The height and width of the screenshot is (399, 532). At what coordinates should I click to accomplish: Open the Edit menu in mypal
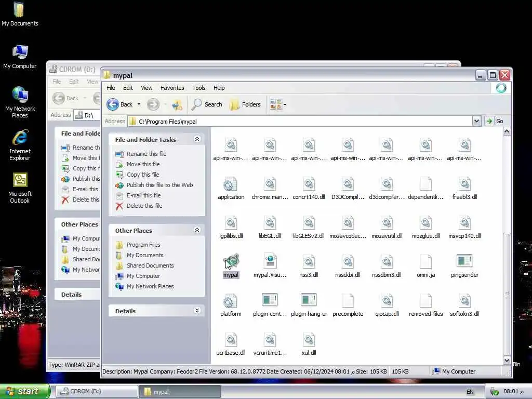(128, 88)
